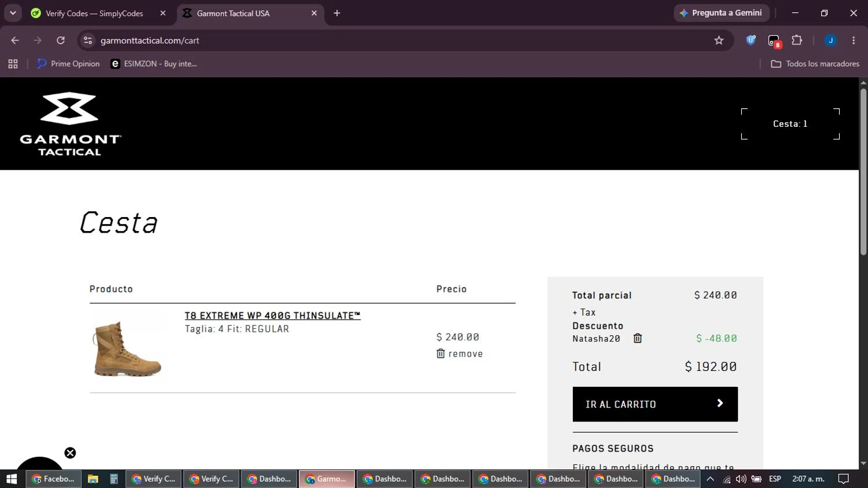Open a new browser tab
868x488 pixels.
(337, 13)
